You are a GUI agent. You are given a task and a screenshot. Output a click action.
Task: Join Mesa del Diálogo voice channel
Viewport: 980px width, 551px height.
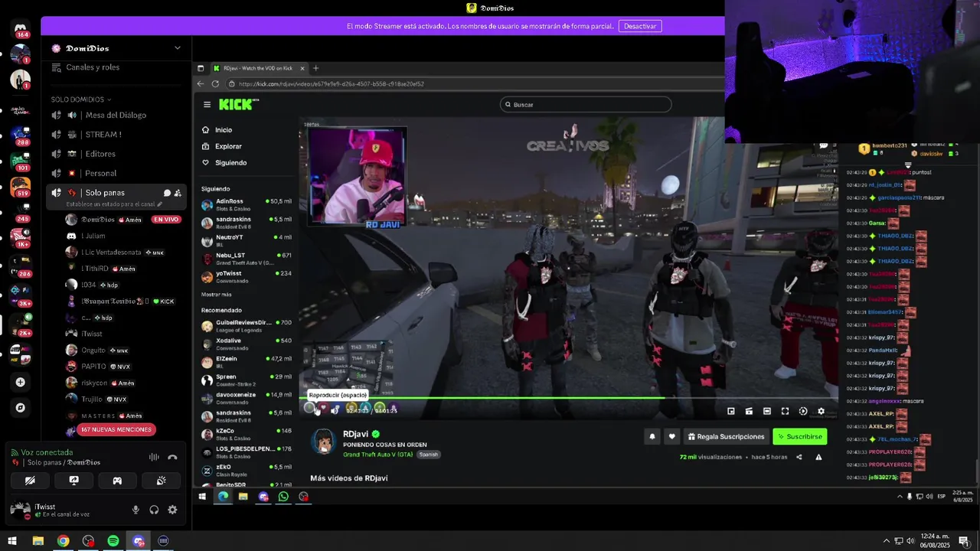pyautogui.click(x=116, y=115)
